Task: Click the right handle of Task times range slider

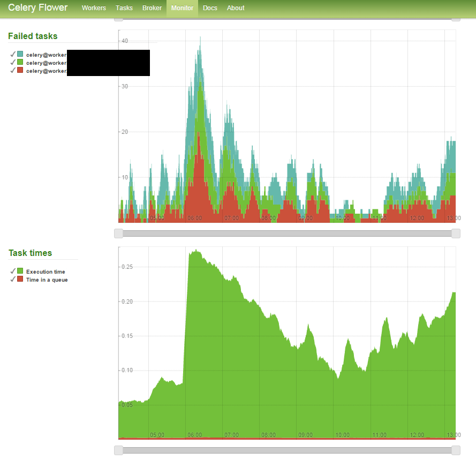Action: 456,450
